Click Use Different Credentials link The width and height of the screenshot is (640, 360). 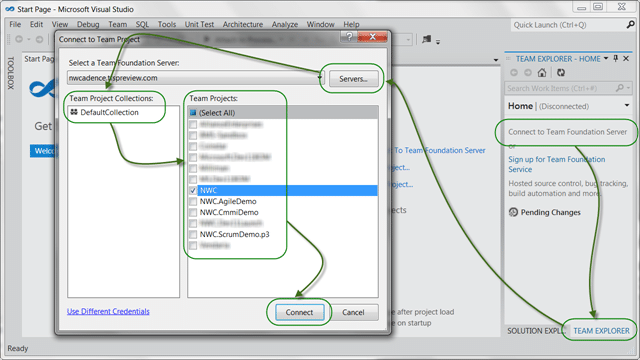point(108,311)
